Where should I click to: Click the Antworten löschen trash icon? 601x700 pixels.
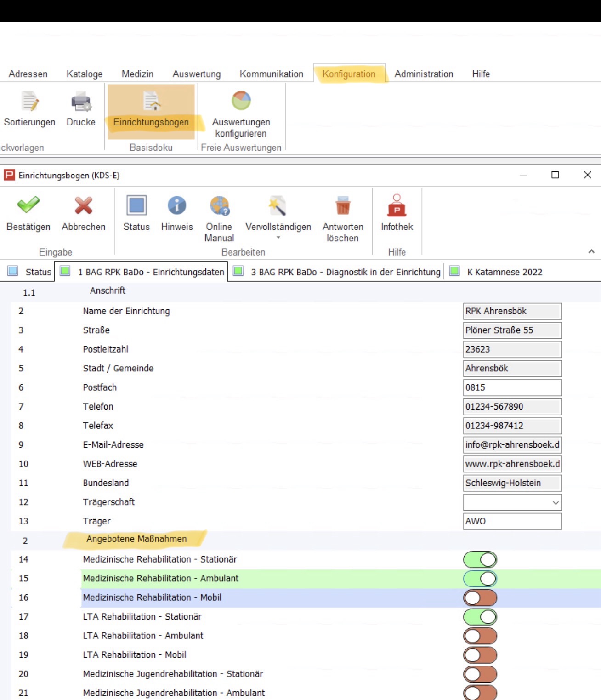342,205
